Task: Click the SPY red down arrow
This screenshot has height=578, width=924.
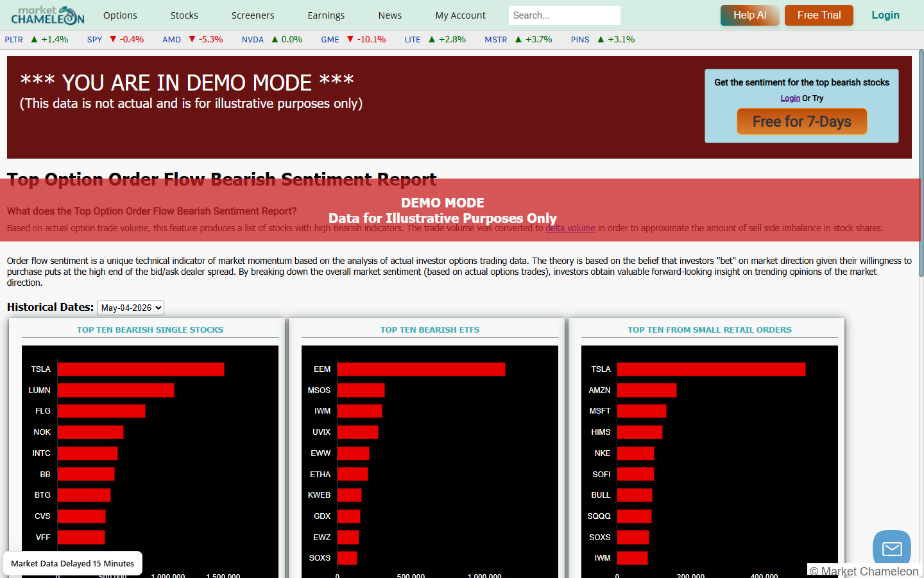Action: pos(113,39)
